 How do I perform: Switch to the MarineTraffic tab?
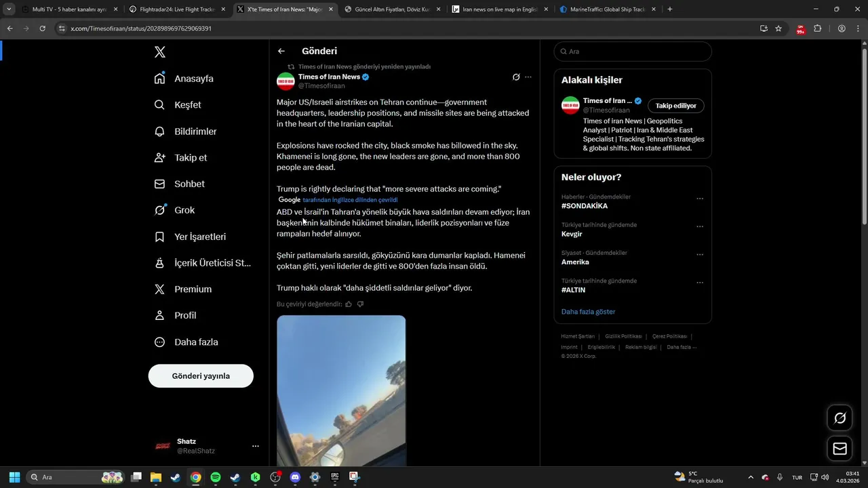pos(609,9)
